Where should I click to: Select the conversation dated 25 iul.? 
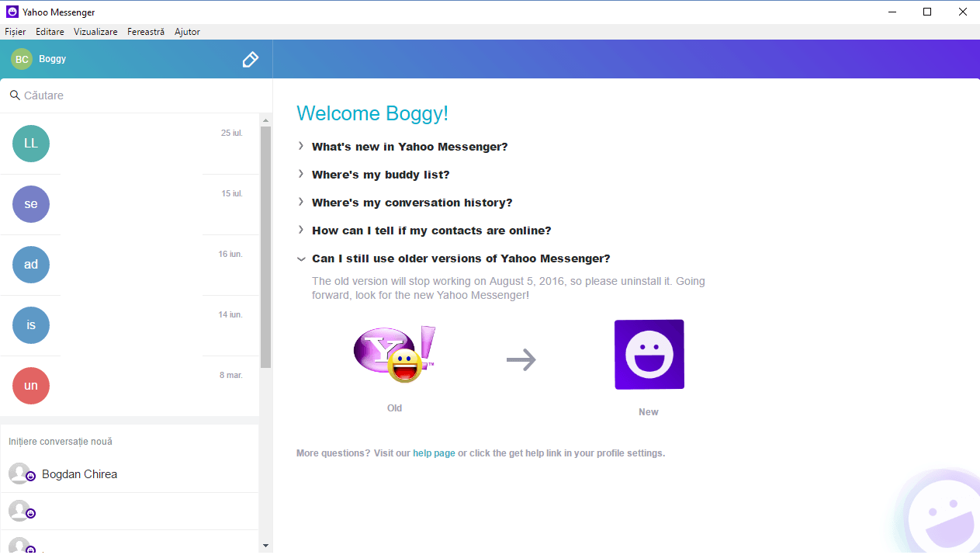click(x=130, y=144)
